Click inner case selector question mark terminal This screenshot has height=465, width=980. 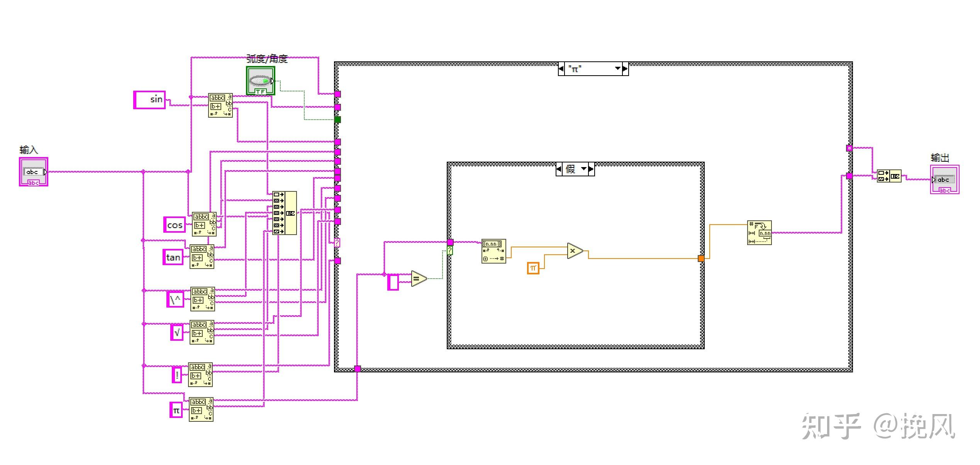coord(450,251)
